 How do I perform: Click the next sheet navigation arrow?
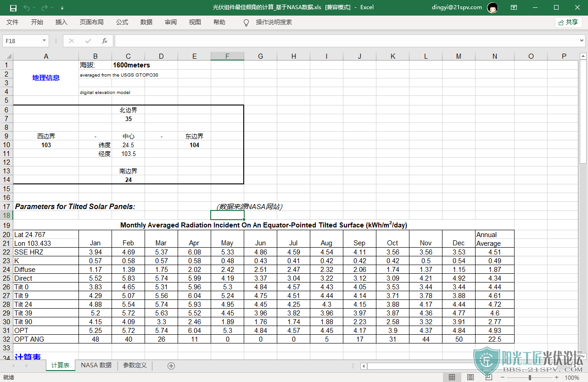click(26, 365)
